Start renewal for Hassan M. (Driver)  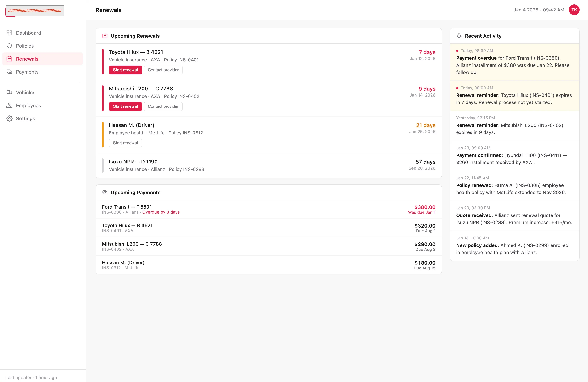coord(125,143)
